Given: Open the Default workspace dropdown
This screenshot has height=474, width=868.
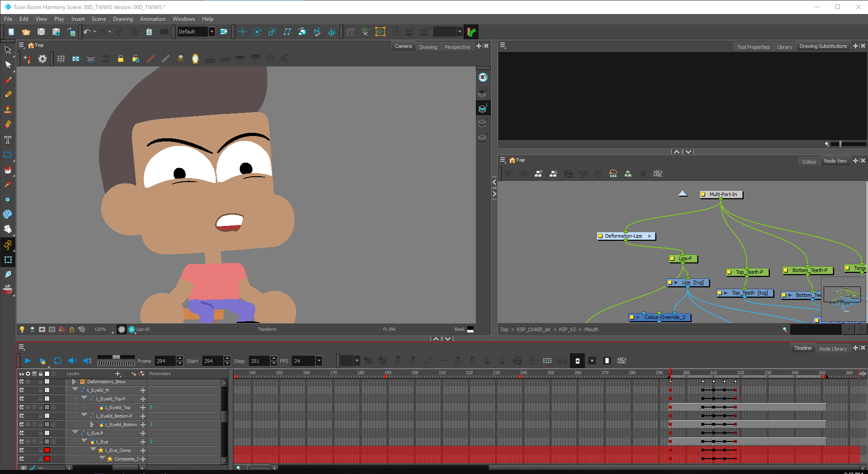Looking at the screenshot, I should (x=211, y=32).
